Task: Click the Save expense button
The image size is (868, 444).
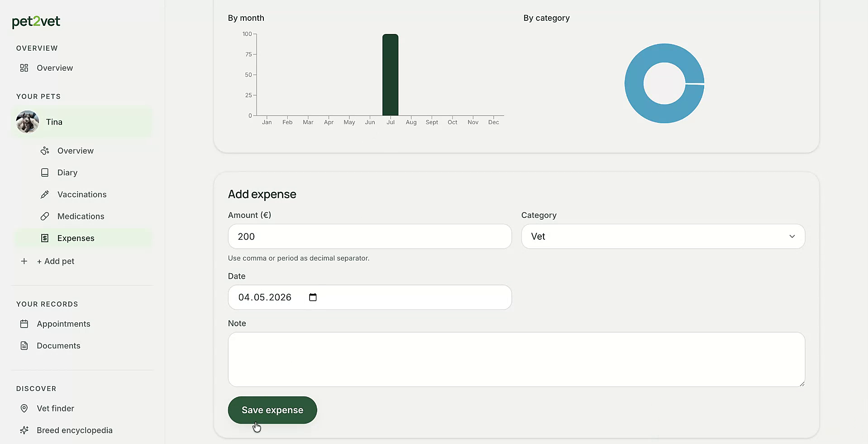Action: [x=272, y=410]
